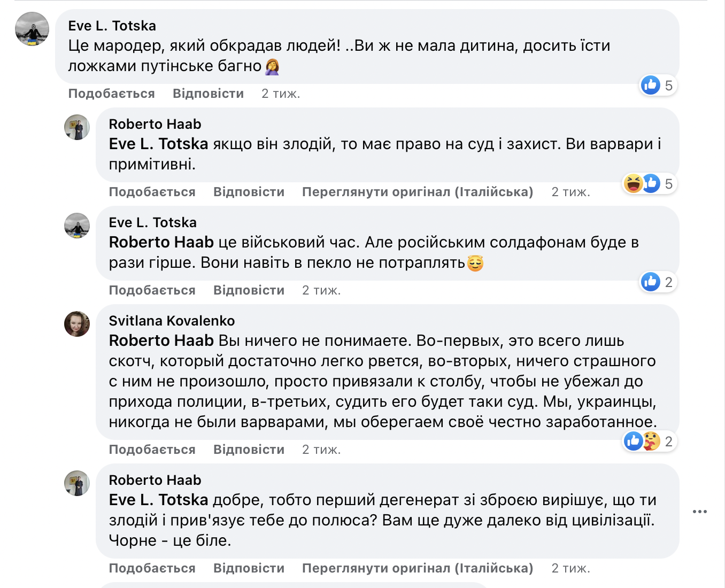This screenshot has width=725, height=588.
Task: Click Eve L. Totska's avatar on her reply
Action: (77, 226)
